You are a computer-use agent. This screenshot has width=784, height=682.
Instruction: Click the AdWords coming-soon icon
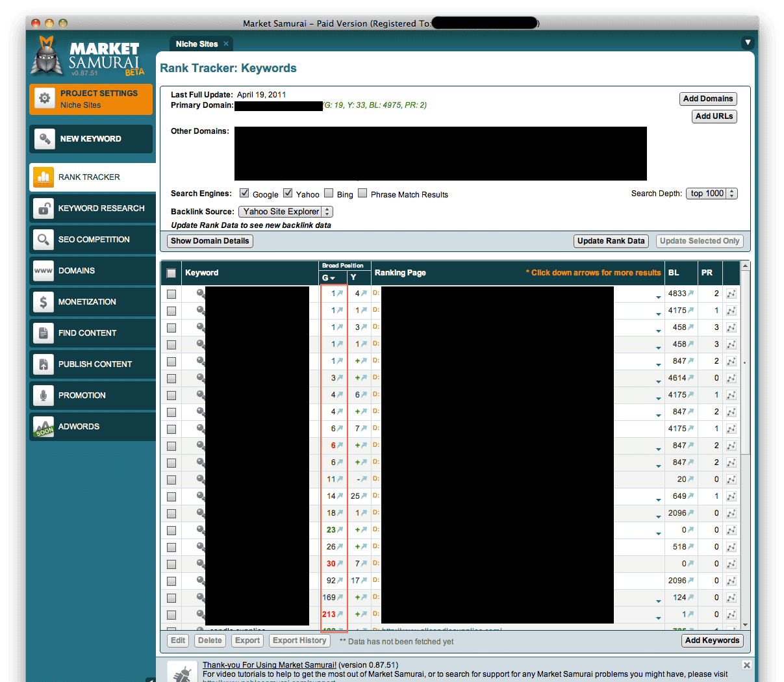(x=44, y=427)
